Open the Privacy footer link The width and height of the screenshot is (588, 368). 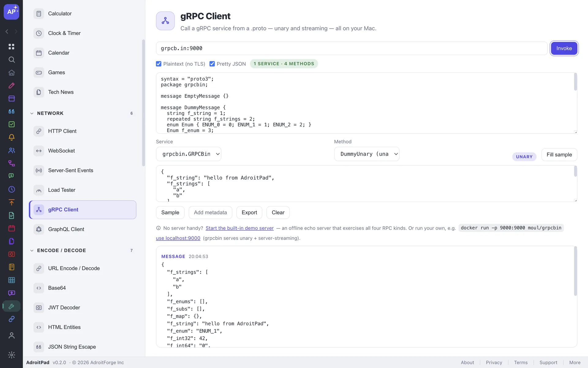[x=494, y=362]
